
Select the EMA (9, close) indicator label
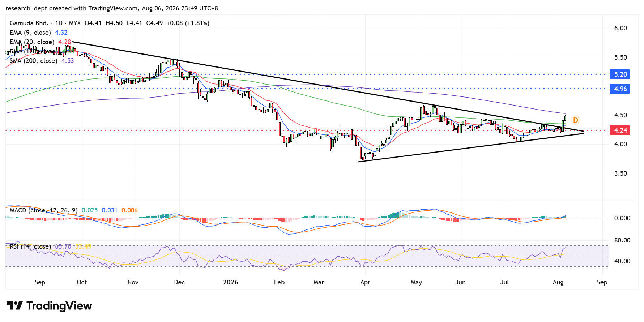click(x=30, y=33)
